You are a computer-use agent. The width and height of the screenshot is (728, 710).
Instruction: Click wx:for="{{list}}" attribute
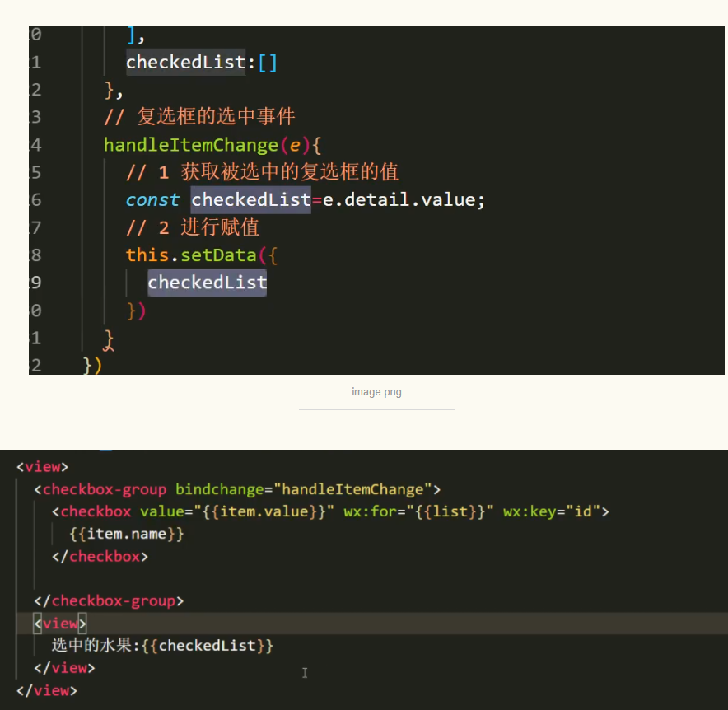click(x=418, y=511)
